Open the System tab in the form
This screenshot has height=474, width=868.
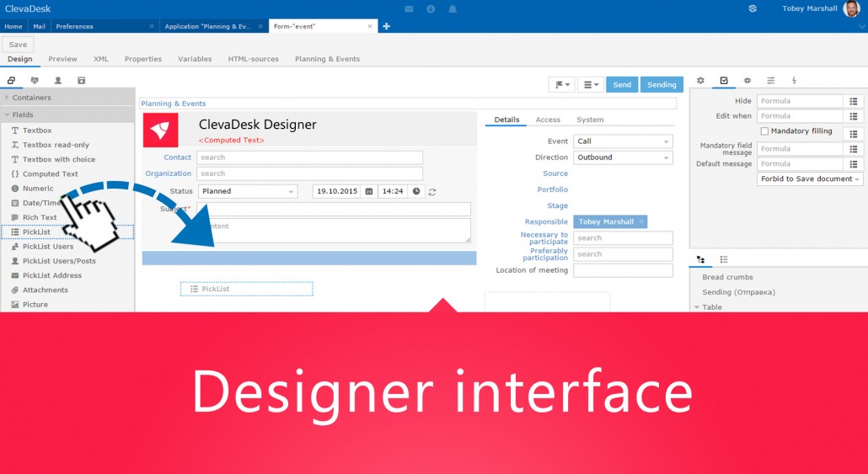point(590,120)
